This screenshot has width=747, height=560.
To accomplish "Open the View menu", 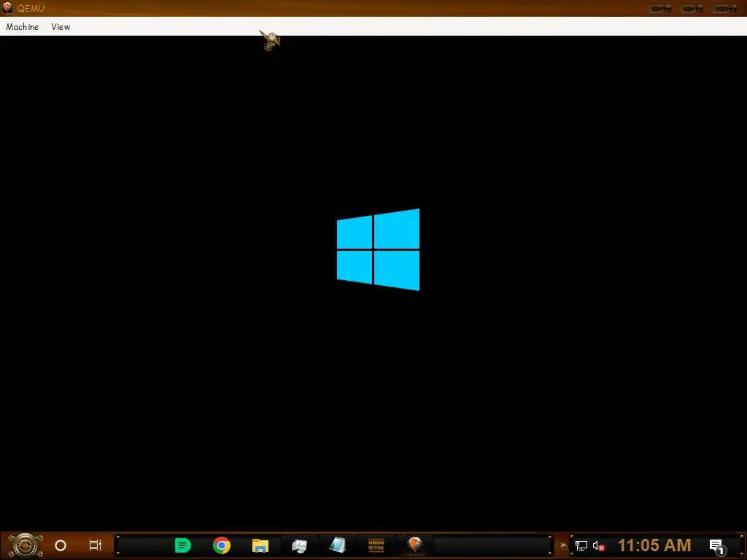I will click(61, 27).
